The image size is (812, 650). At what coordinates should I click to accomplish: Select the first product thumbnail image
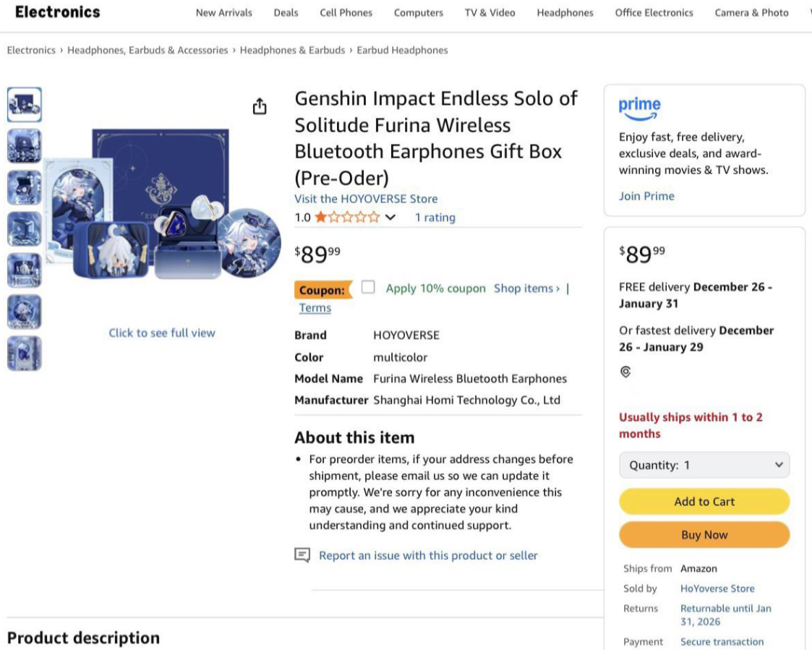pos(25,105)
